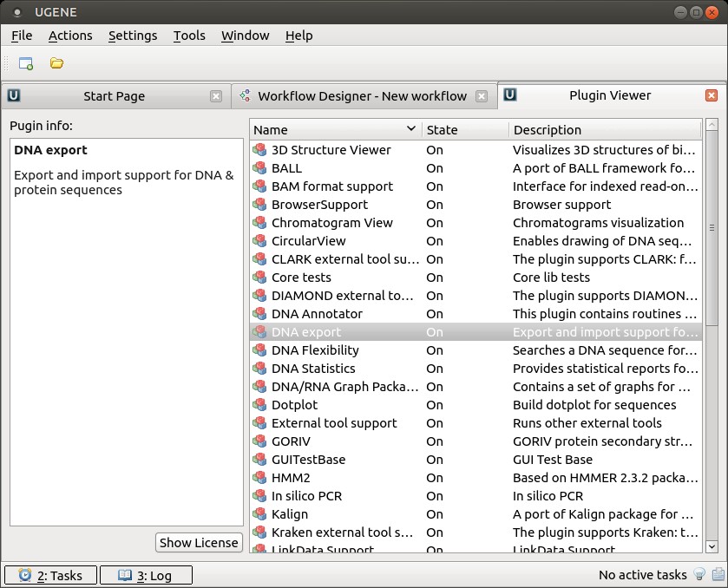Select the Plugin Viewer tab
The width and height of the screenshot is (728, 588).
(x=610, y=95)
